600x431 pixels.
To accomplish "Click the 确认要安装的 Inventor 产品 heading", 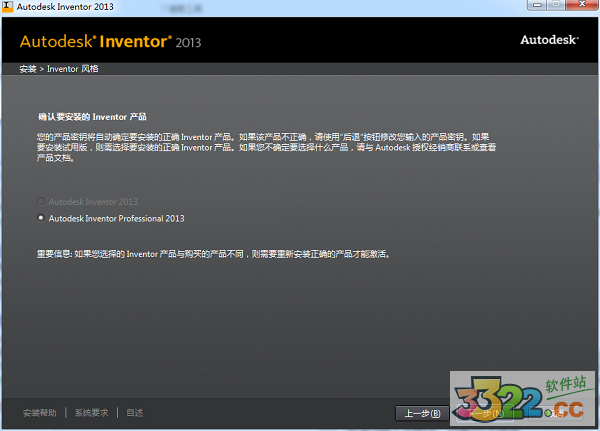I will click(x=92, y=117).
